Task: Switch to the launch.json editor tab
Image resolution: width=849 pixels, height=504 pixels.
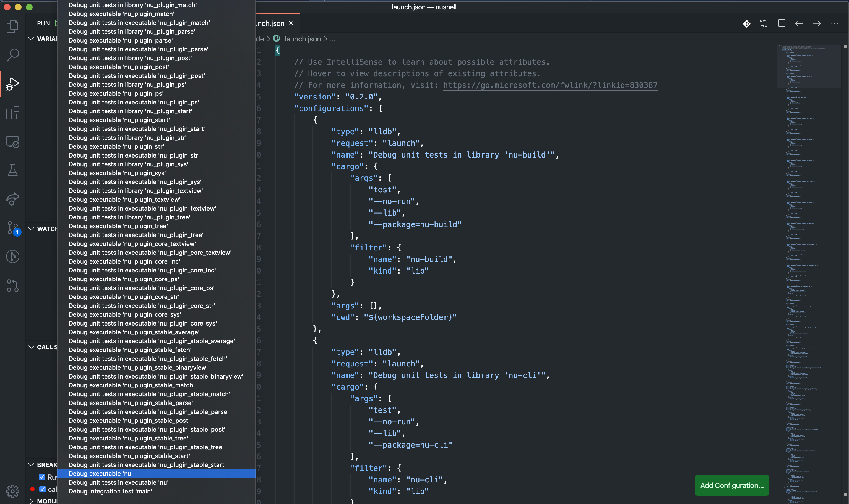Action: [x=270, y=23]
